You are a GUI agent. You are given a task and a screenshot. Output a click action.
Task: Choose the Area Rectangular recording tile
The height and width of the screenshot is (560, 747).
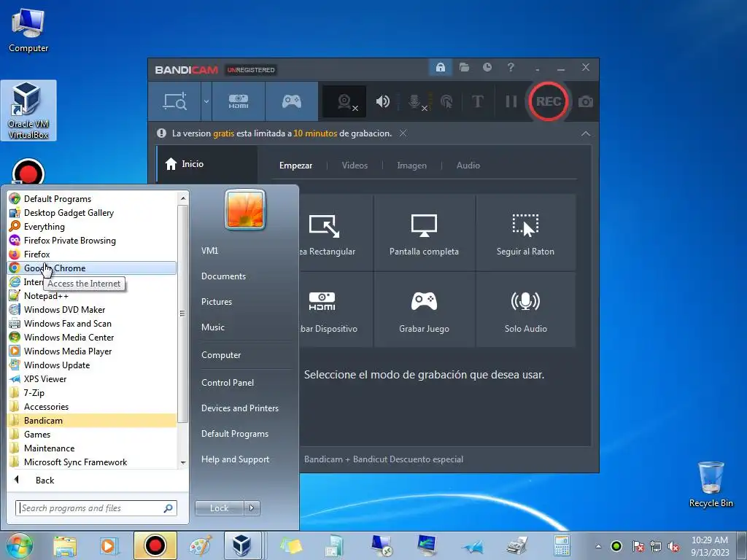click(336, 233)
